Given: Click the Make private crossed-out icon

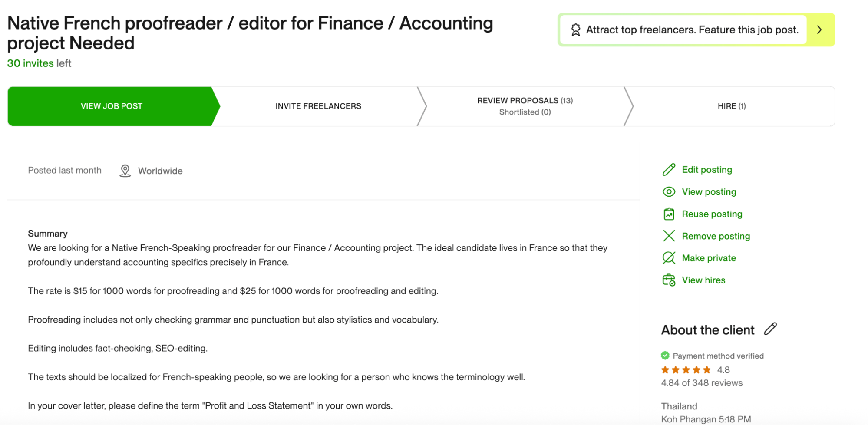Looking at the screenshot, I should click(x=669, y=258).
